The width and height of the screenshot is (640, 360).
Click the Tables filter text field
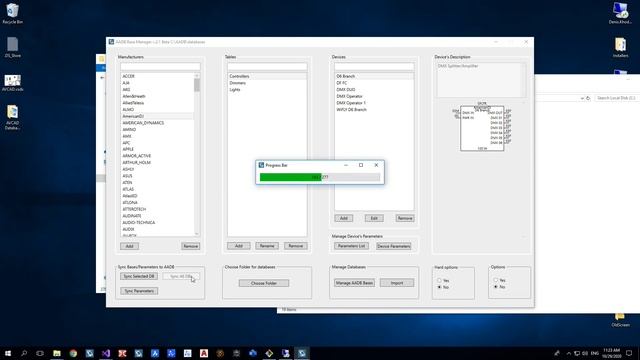tap(267, 66)
